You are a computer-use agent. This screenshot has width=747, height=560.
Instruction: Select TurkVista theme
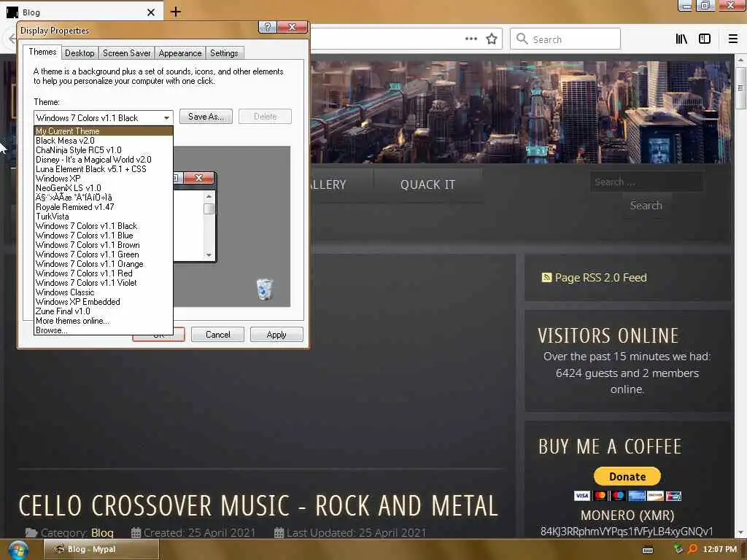point(104,217)
